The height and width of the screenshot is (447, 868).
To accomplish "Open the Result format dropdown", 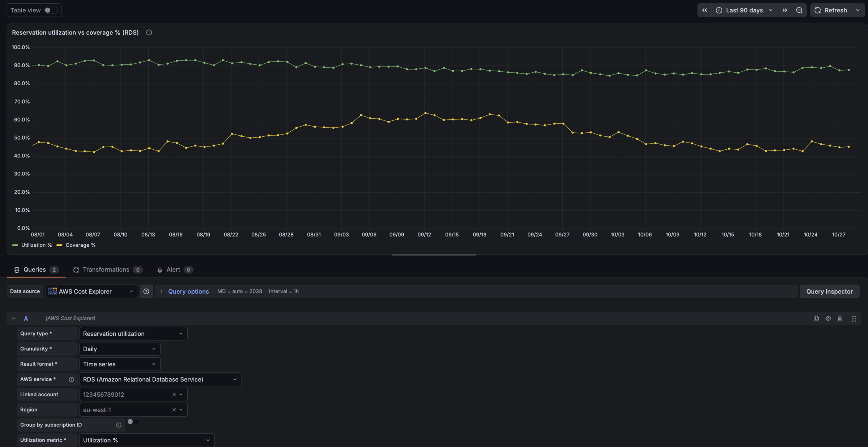I will pyautogui.click(x=120, y=364).
